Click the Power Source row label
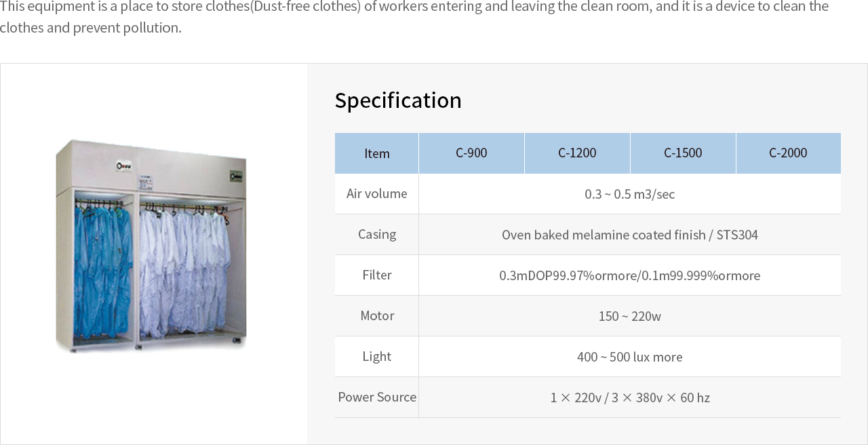Screen dimensions: 868x445 click(377, 398)
